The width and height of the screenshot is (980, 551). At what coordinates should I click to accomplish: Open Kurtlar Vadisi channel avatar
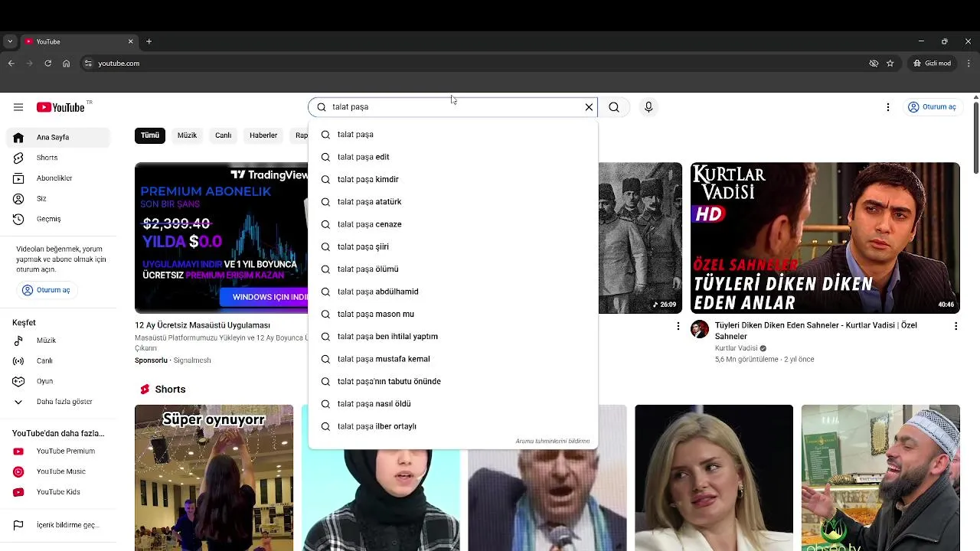(700, 329)
